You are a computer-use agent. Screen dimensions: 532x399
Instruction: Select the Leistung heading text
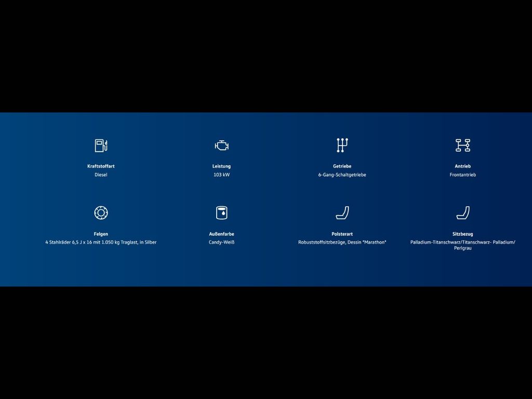222,166
